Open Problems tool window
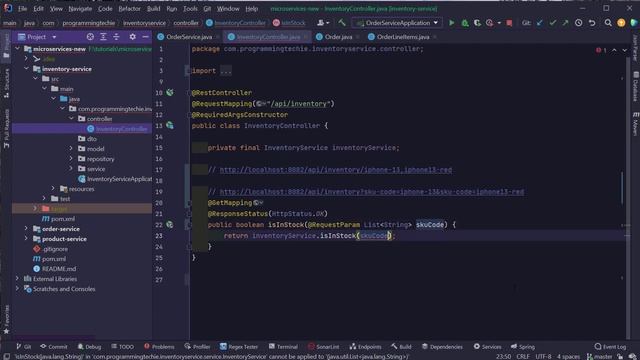Screen dimensions: 640x360 click(x=159, y=347)
